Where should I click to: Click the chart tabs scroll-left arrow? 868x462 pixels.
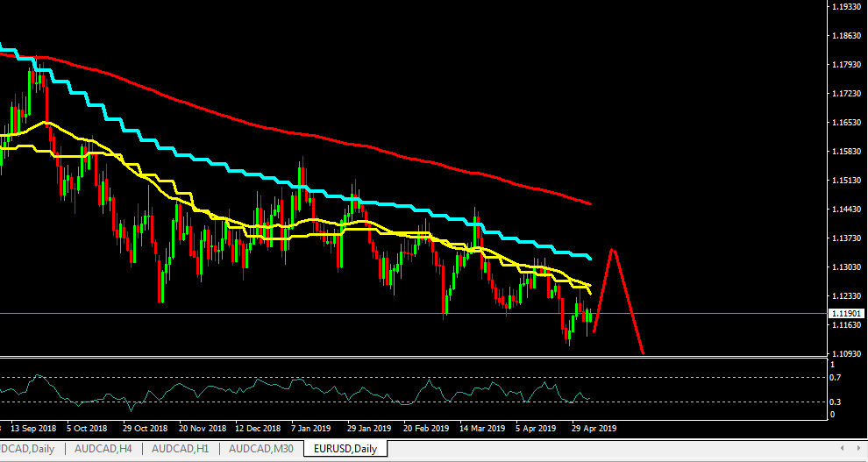[843, 448]
